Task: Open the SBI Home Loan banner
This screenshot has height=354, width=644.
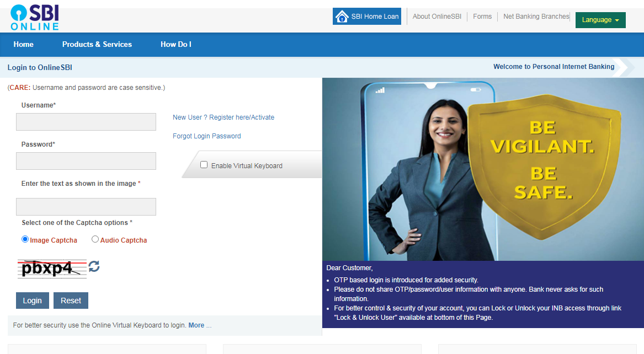Action: [367, 17]
